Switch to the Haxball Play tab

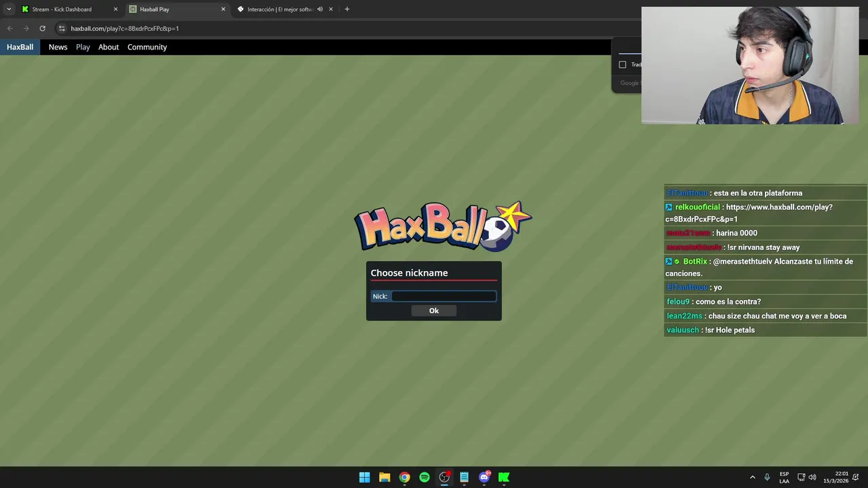(176, 9)
